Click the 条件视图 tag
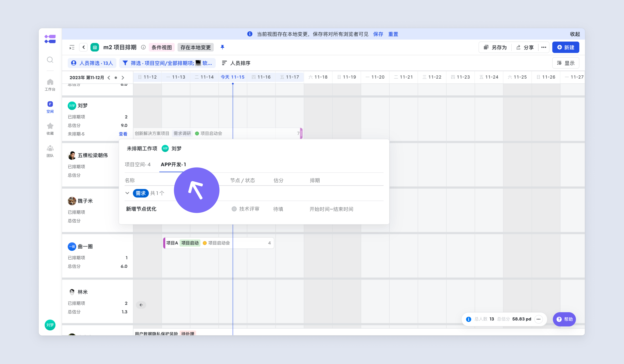This screenshot has width=624, height=364. (x=162, y=47)
